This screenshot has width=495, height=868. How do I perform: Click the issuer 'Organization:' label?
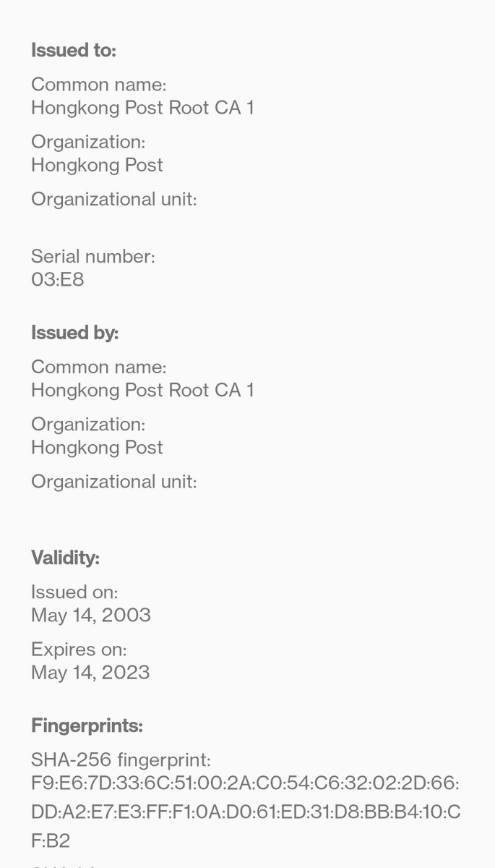pos(88,424)
